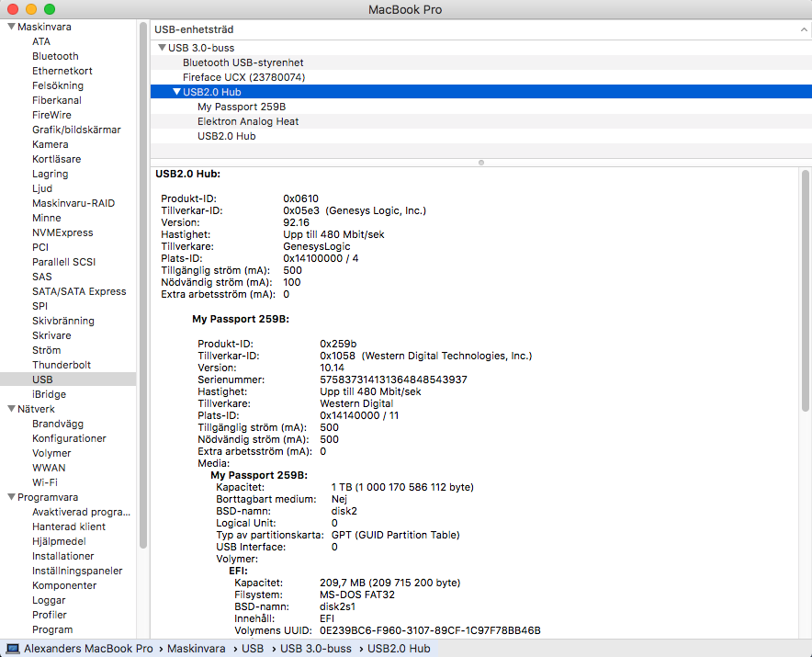Select SATA/SATA Express in the sidebar
This screenshot has height=657, width=812.
click(79, 291)
